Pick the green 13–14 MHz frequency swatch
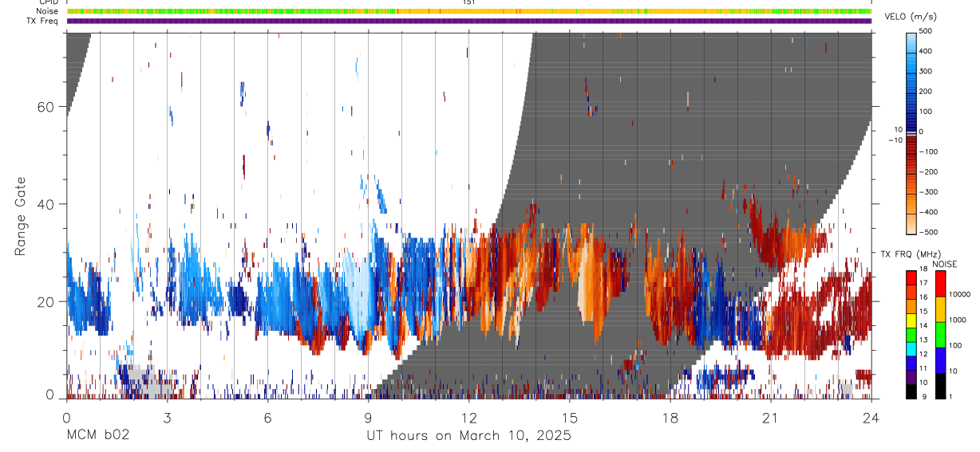Image resolution: width=980 pixels, height=452 pixels. (911, 334)
